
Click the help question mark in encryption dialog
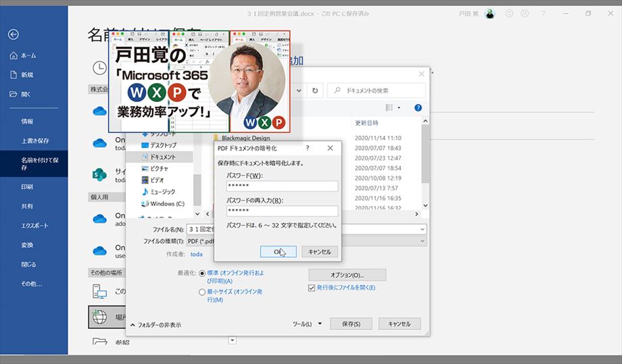(308, 148)
